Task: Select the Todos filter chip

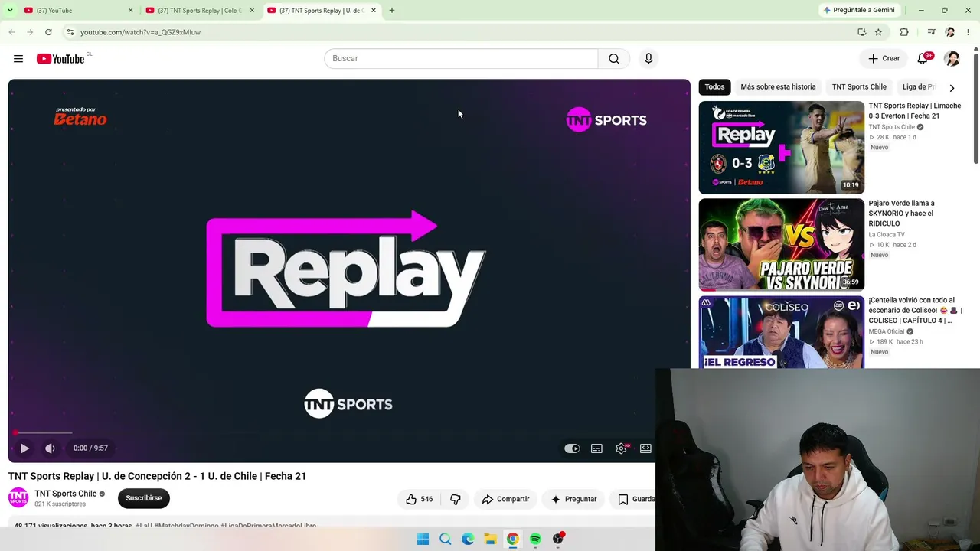Action: [x=714, y=87]
